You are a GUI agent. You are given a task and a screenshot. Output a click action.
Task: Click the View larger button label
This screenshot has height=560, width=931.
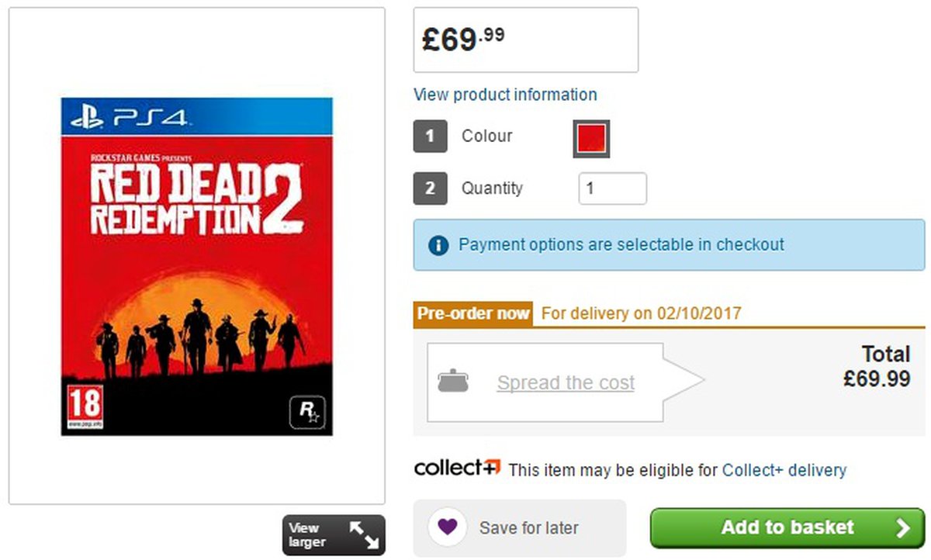308,534
